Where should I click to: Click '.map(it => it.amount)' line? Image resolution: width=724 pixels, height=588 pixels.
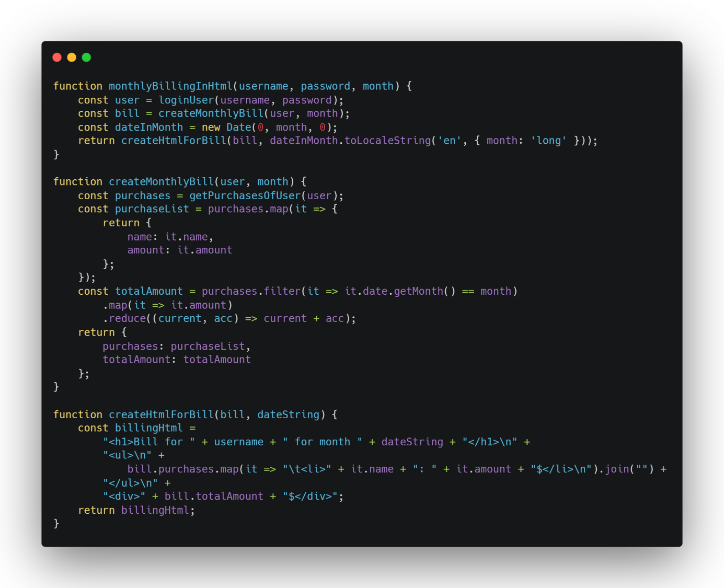[168, 305]
